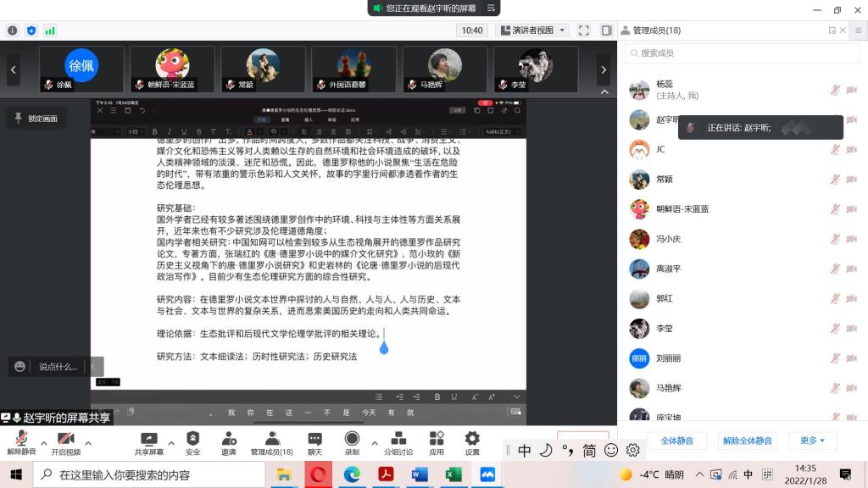The image size is (868, 488).
Task: Click the meeting info icon at top left
Action: pos(13,30)
